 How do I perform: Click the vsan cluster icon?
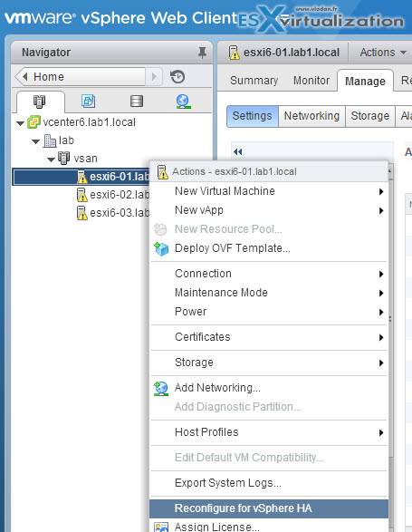point(63,158)
